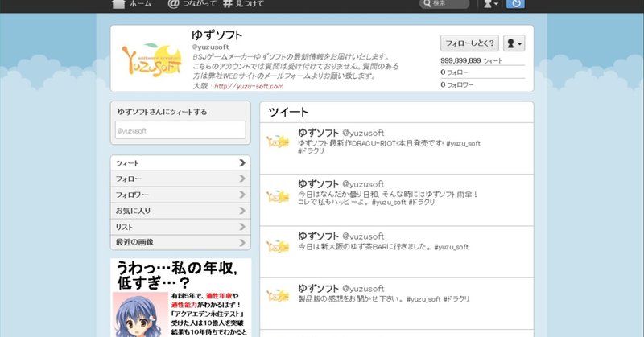The height and width of the screenshot is (337, 644).
Task: Click the blue compose tweet button
Action: pyautogui.click(x=515, y=4)
